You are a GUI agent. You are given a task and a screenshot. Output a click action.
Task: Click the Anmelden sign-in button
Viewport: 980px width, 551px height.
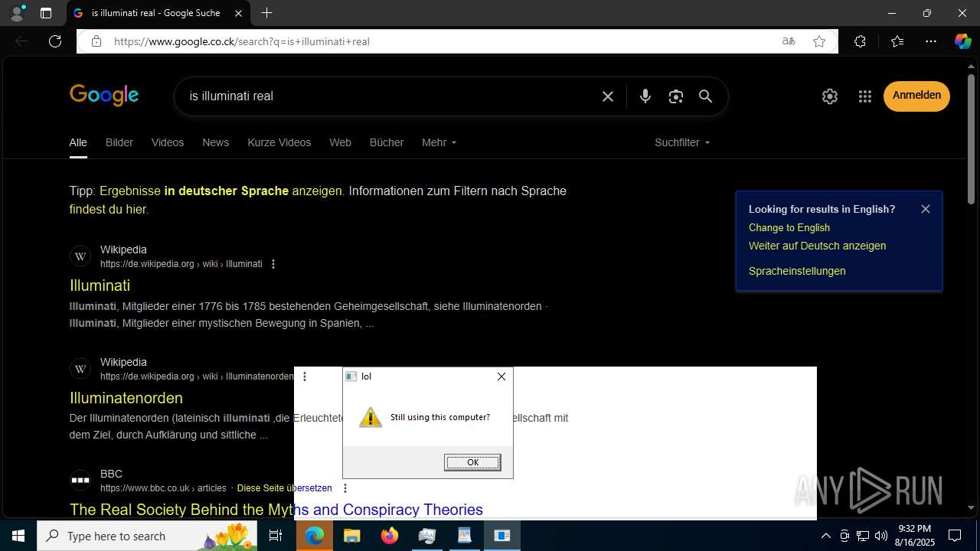916,96
